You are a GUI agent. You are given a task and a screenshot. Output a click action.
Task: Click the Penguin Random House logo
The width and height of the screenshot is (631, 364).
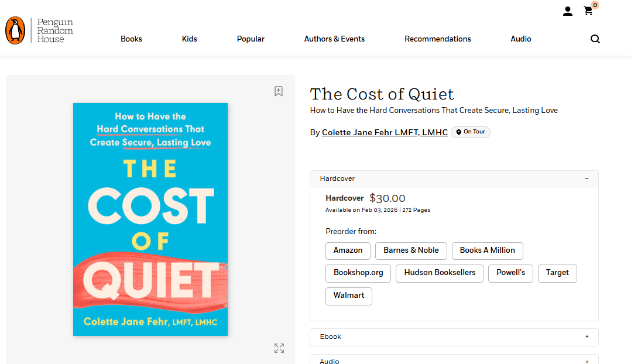[x=39, y=30]
